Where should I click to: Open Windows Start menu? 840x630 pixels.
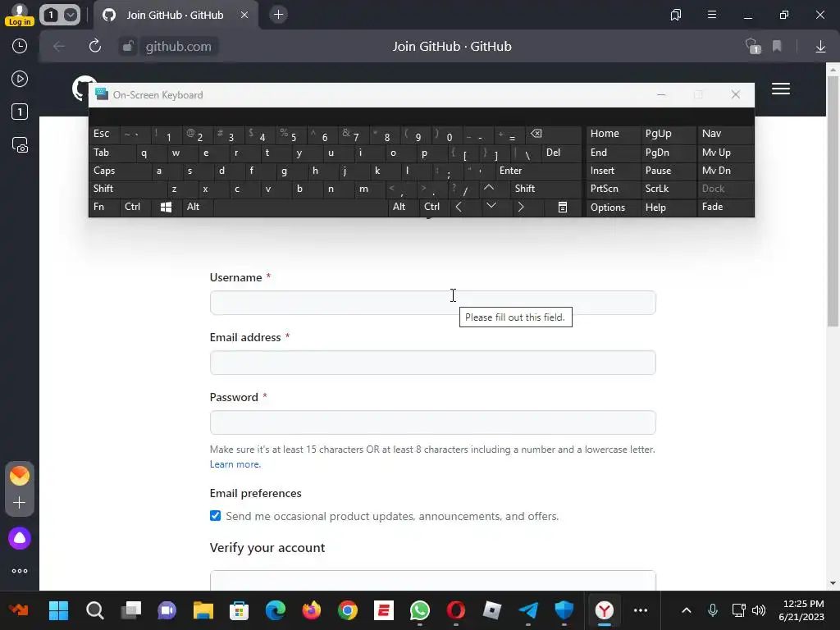point(58,610)
